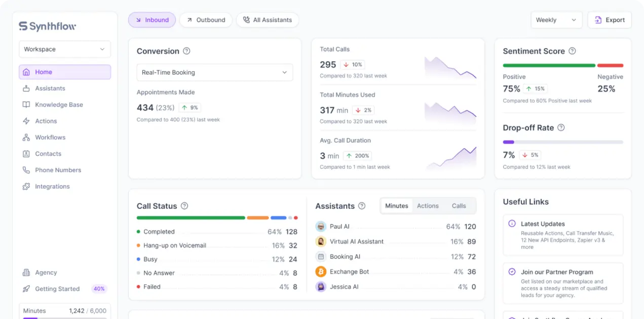Open the Real-Time Booking conversion dropdown

point(214,72)
